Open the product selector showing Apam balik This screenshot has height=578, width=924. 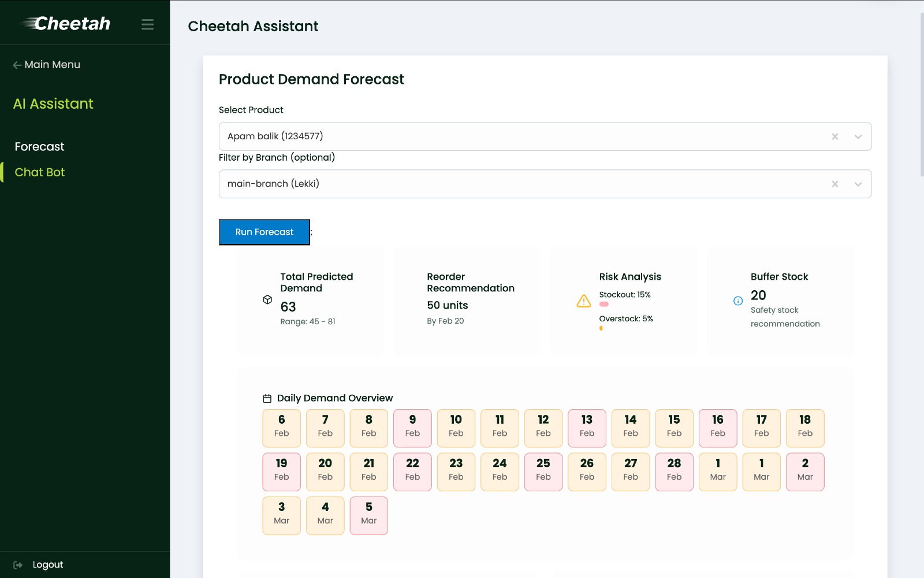[x=520, y=136]
